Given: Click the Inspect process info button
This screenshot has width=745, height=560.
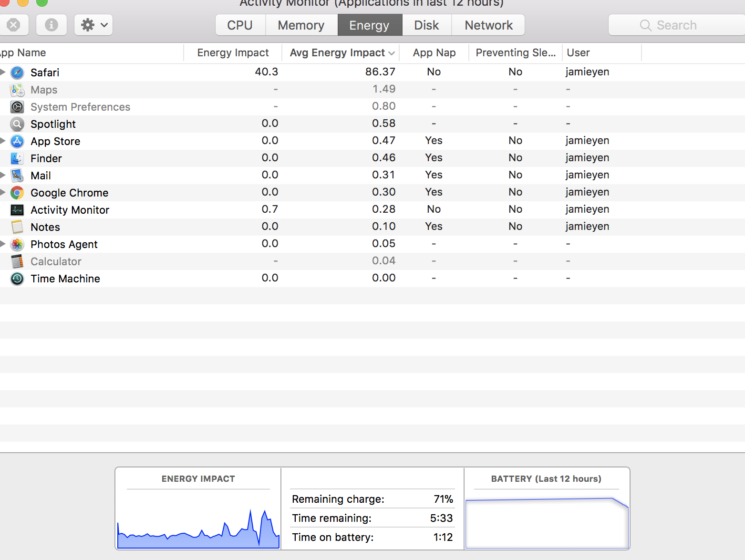Looking at the screenshot, I should (52, 25).
